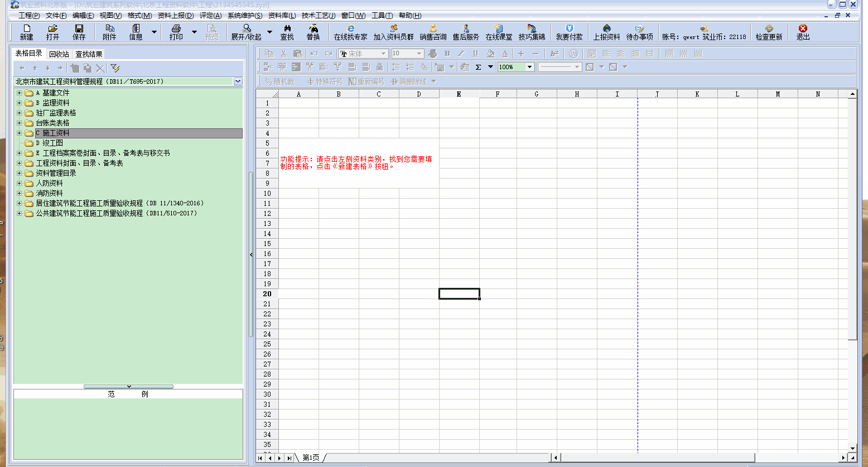Viewport: 868px width, 467px height.
Task: Click the 我要付款 payment icon
Action: pos(569,32)
